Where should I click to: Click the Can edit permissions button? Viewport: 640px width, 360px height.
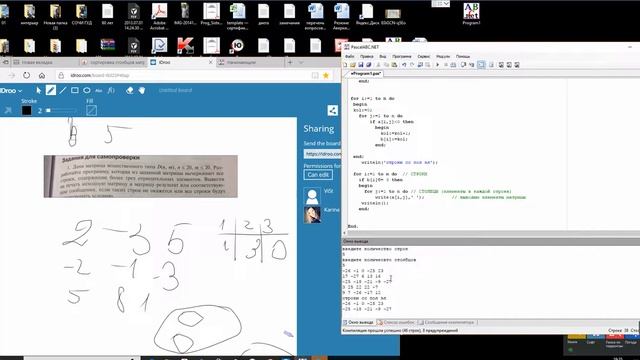(318, 175)
